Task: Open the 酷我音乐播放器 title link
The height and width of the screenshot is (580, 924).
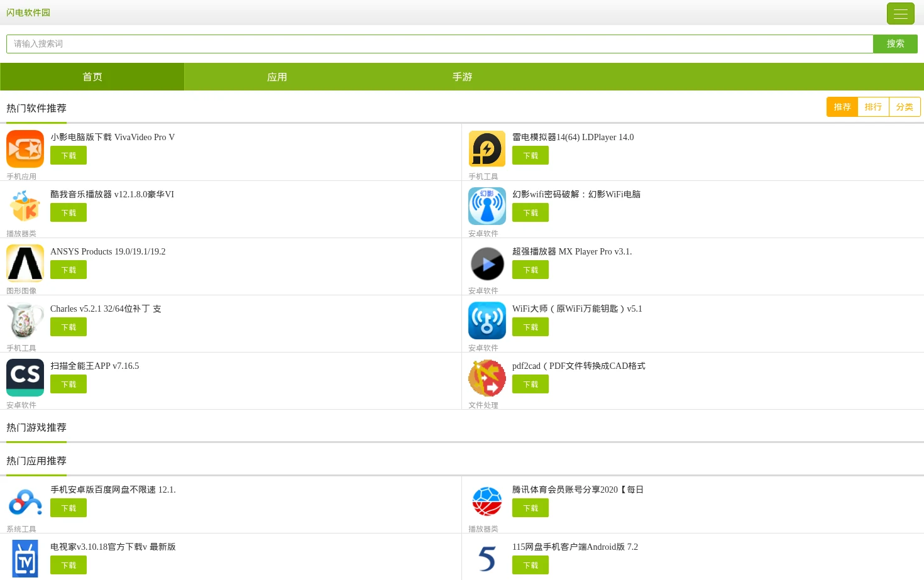Action: [x=113, y=194]
